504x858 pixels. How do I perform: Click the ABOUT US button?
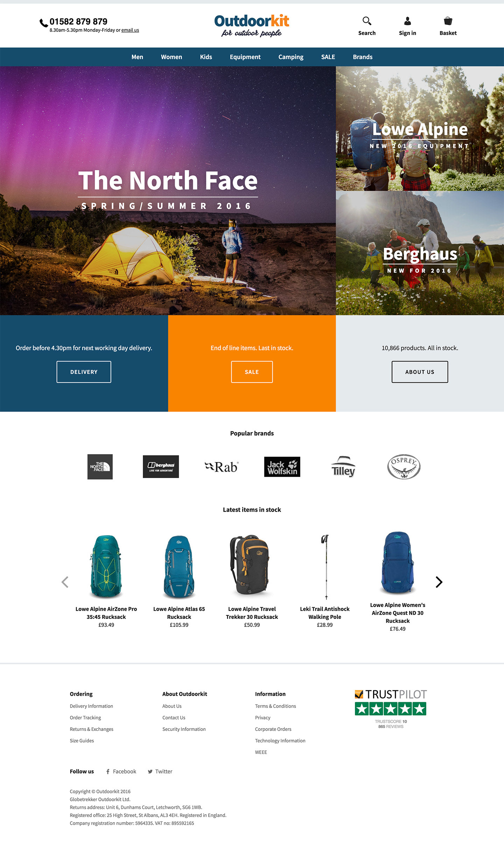(x=420, y=372)
